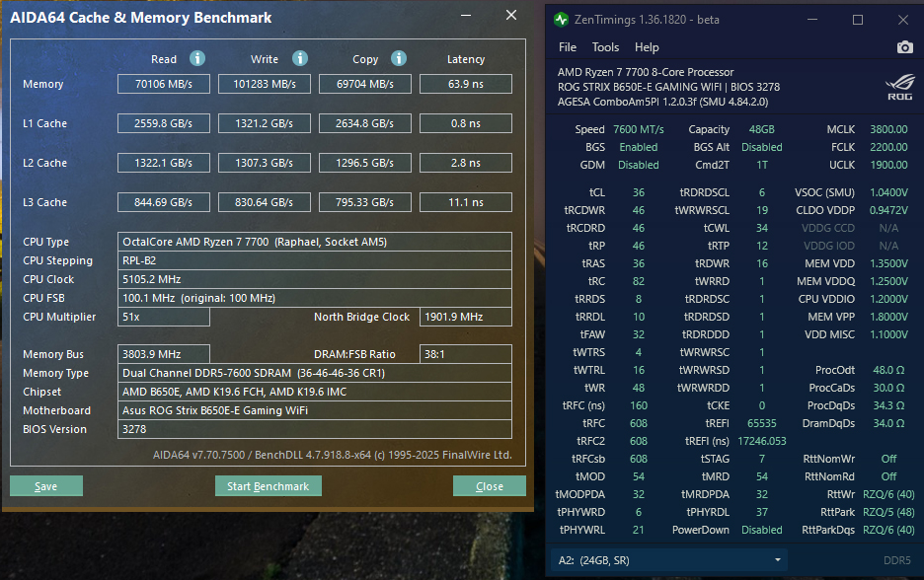Minimize the ZenTimings window

(x=812, y=20)
